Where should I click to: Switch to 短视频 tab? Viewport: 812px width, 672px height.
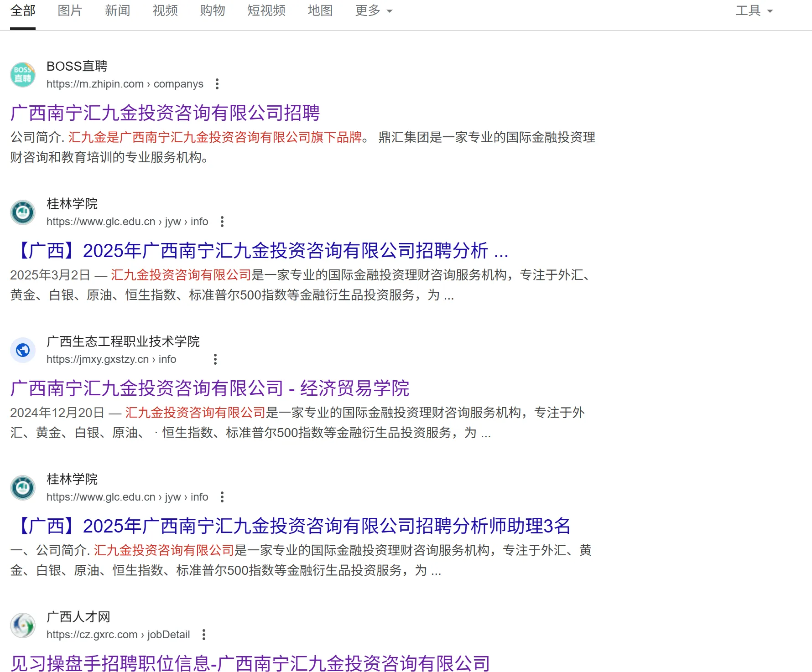point(266,10)
